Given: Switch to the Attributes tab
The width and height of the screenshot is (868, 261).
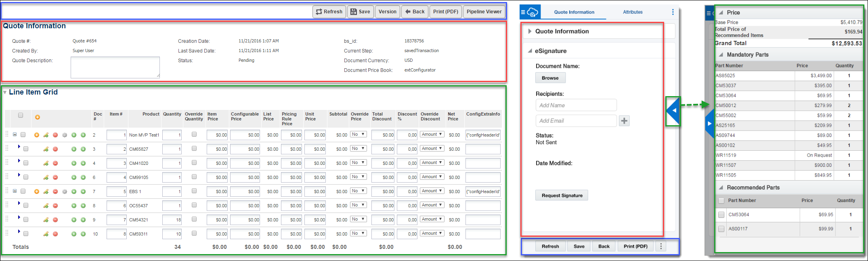Looking at the screenshot, I should [x=633, y=12].
